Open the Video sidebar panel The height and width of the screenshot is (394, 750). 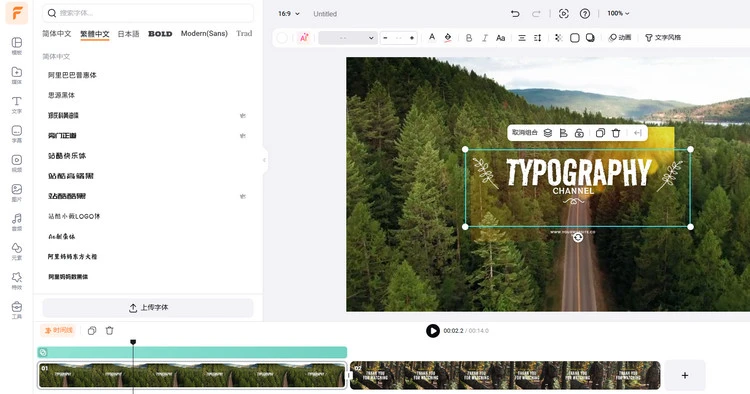[17, 163]
